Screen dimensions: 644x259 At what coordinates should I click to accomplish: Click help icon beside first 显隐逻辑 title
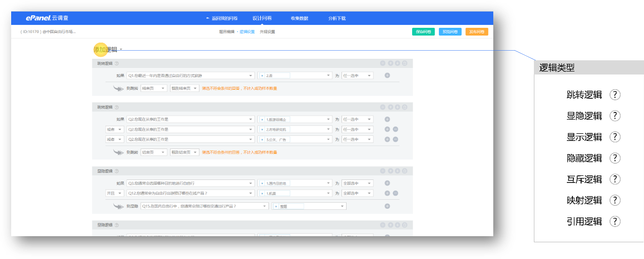pyautogui.click(x=117, y=171)
